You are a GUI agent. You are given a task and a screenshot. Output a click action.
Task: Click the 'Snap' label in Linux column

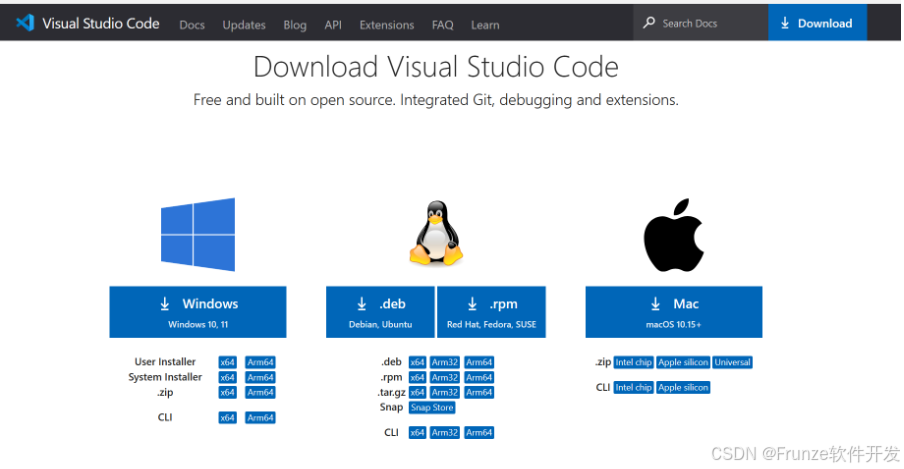pyautogui.click(x=391, y=407)
